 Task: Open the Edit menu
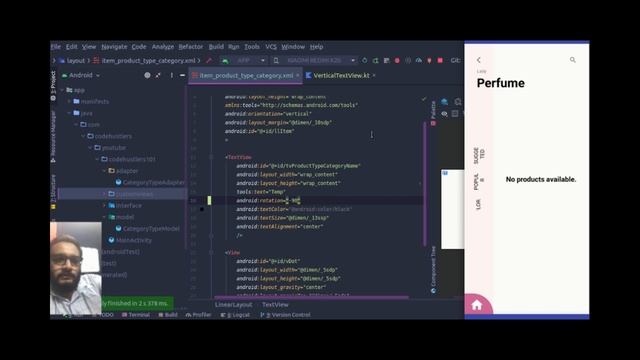coord(71,47)
